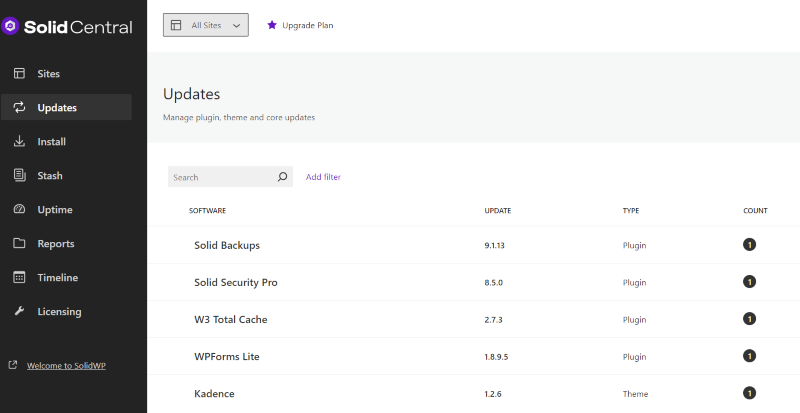The image size is (800, 413).
Task: Click the Licensing wrench icon
Action: [19, 311]
